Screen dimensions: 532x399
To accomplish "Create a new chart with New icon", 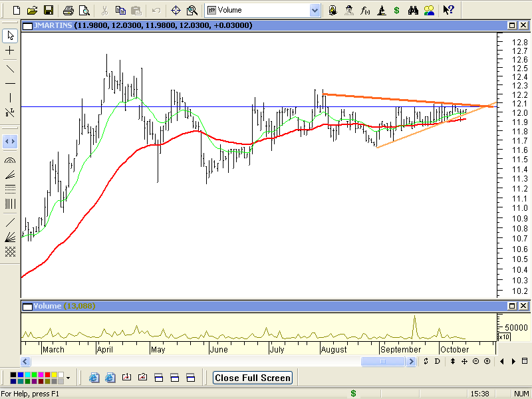I will tap(16, 11).
